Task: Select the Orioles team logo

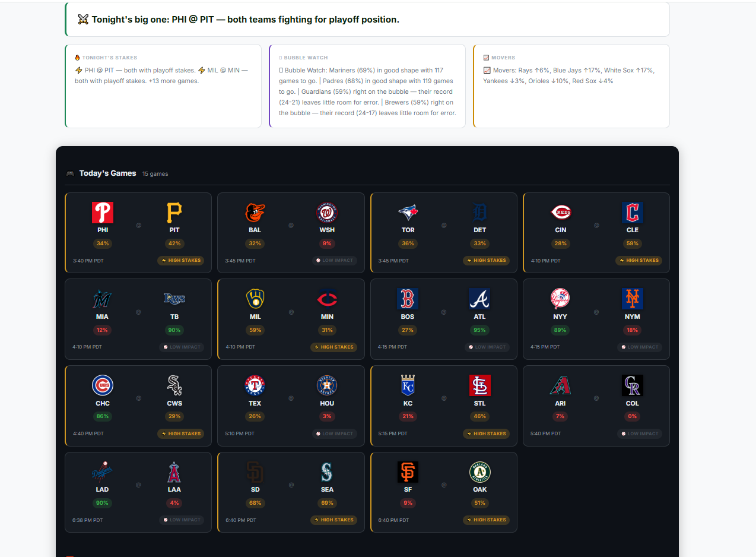Action: click(255, 213)
